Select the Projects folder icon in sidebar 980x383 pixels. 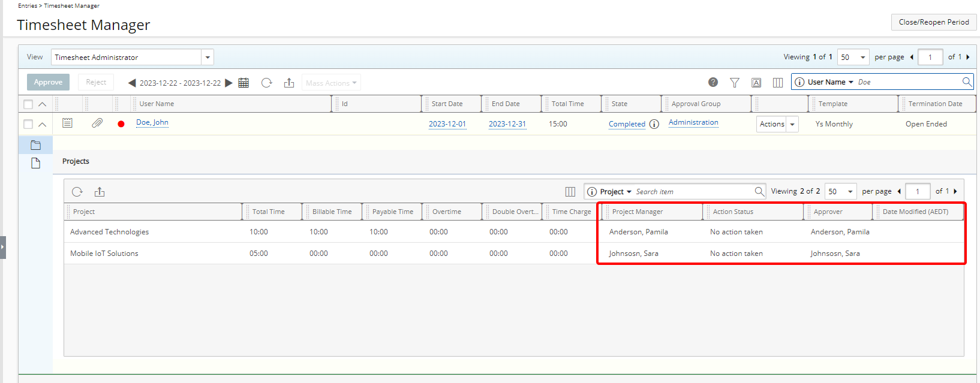click(35, 145)
